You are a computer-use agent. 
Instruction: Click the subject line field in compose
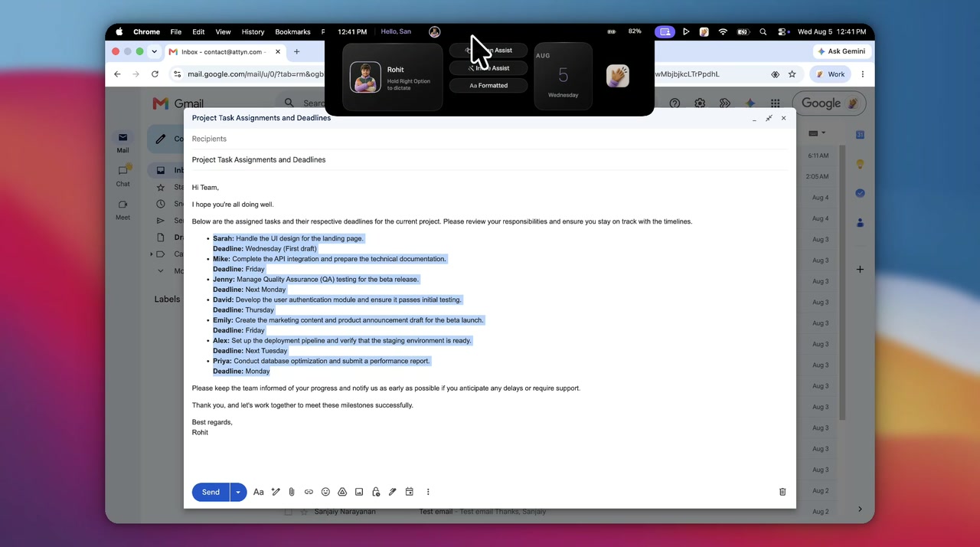tap(489, 159)
